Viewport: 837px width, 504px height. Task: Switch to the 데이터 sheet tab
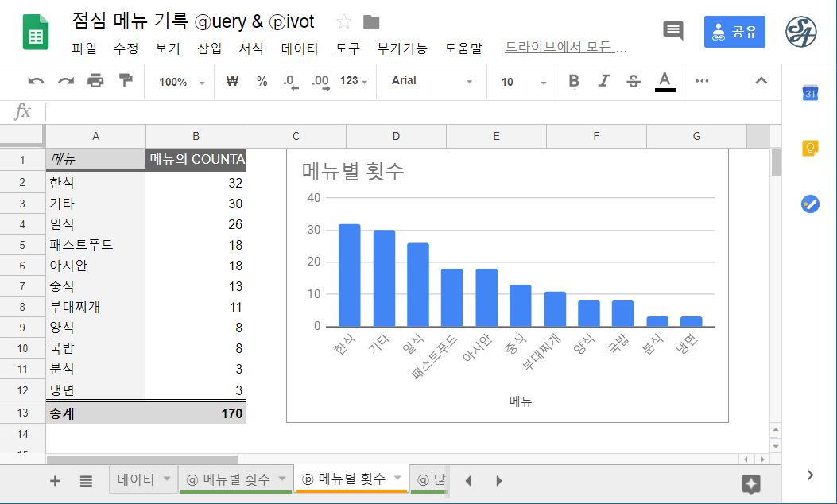(138, 480)
